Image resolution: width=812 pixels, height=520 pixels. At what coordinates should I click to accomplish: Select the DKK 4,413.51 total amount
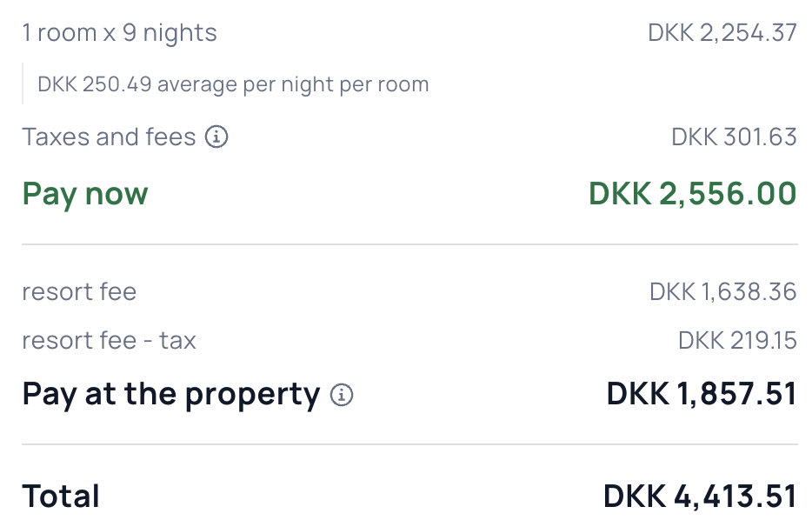click(699, 497)
